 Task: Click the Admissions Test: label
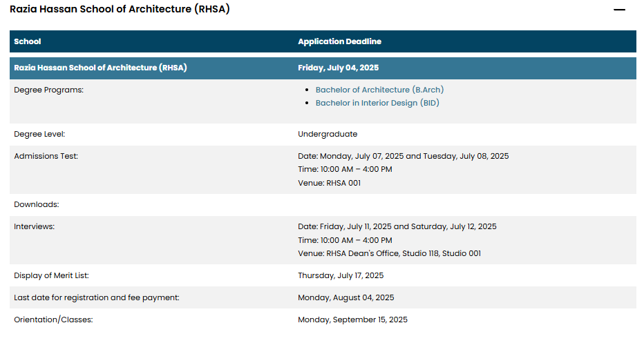coord(46,157)
